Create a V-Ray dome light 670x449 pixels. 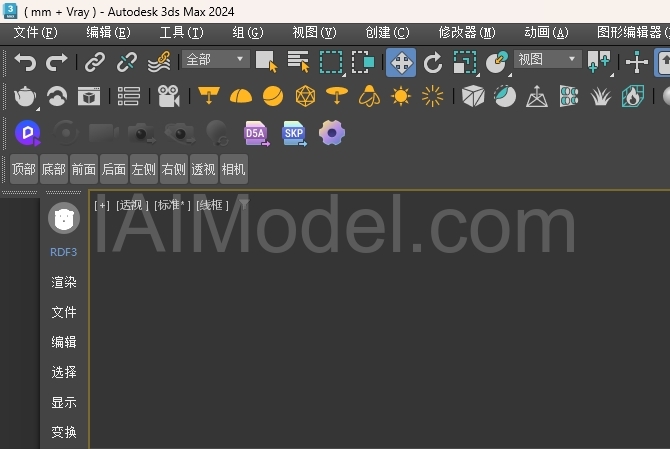click(241, 96)
